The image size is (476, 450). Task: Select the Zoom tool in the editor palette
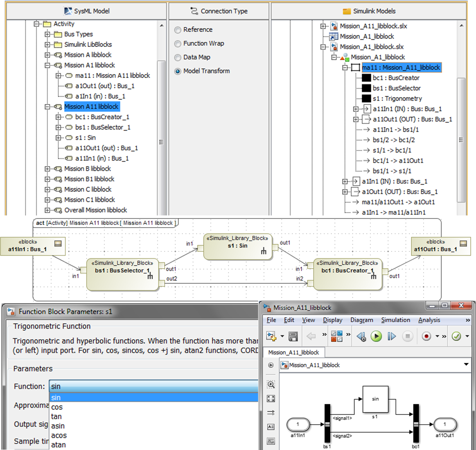(270, 384)
